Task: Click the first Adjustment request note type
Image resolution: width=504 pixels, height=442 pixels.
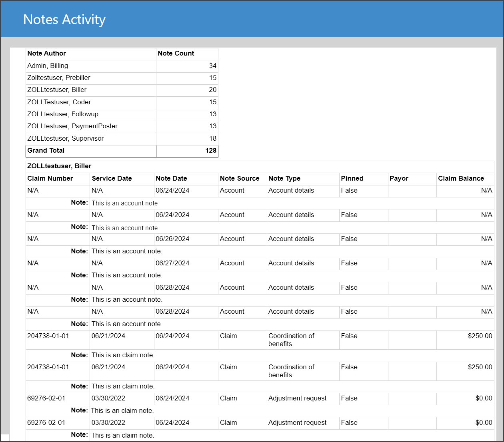Action: 297,398
